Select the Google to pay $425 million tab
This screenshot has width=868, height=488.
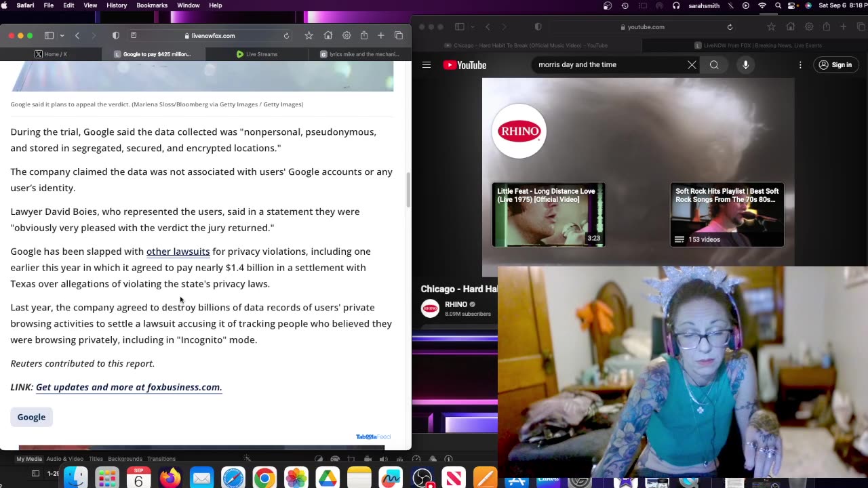(x=153, y=54)
